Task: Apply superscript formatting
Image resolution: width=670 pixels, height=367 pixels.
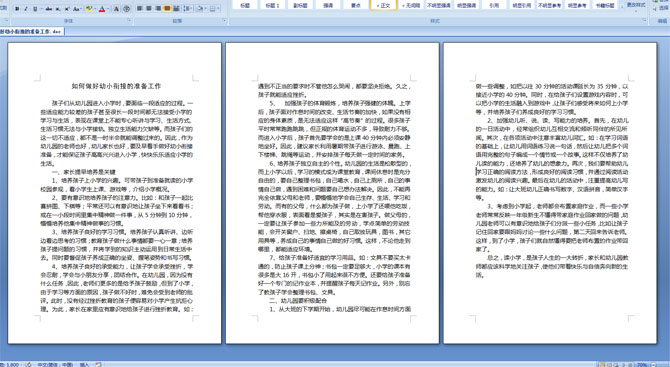Action: click(x=67, y=9)
